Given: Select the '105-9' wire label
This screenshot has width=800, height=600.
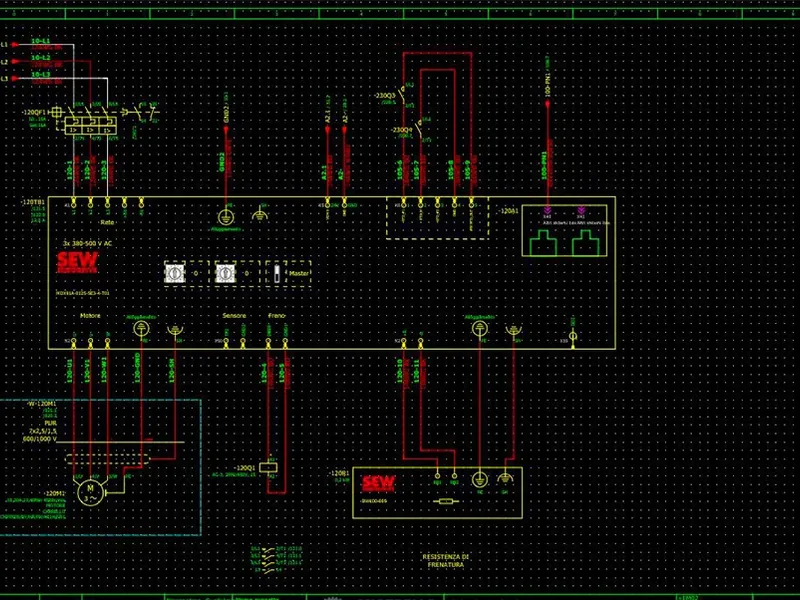Looking at the screenshot, I should pos(467,171).
